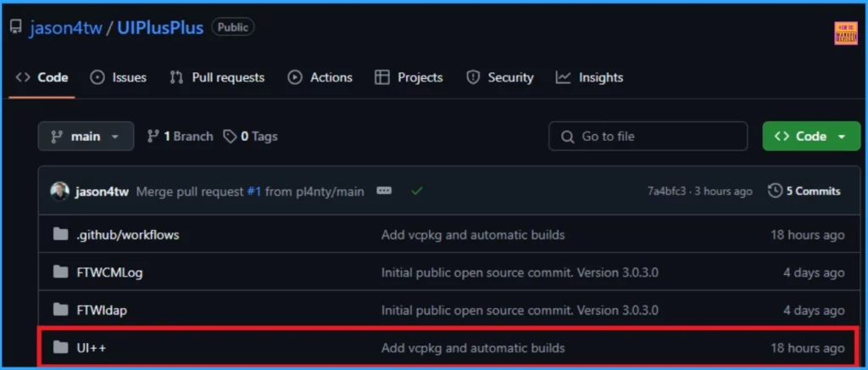View the 5 Commits history
Viewport: 868px width, 370px height.
tap(804, 191)
